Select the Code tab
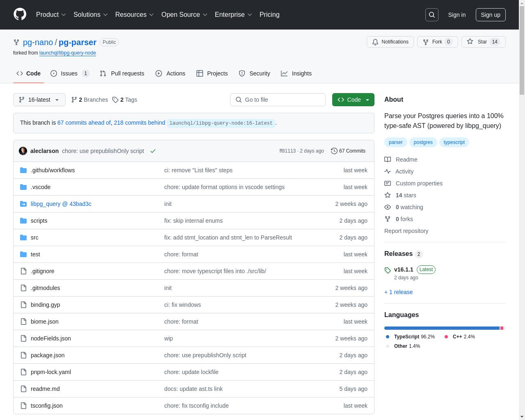 [x=29, y=73]
